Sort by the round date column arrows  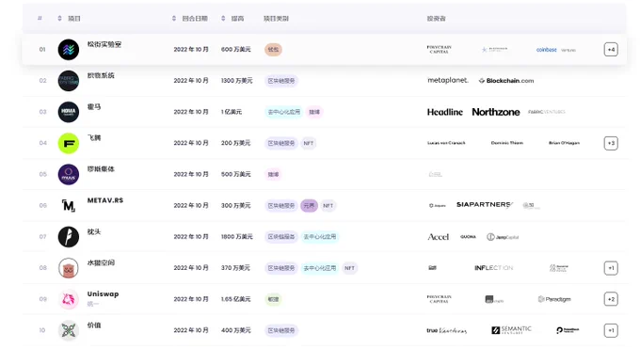click(x=174, y=19)
